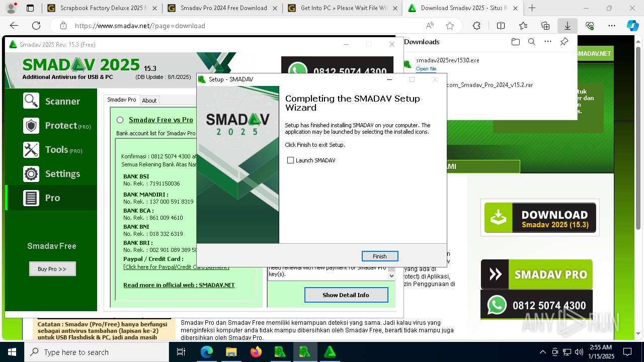Screen dimensions: 644x362
Task: Click the DOWNLOAD Smadav 2025 (15.3) banner
Action: [540, 218]
